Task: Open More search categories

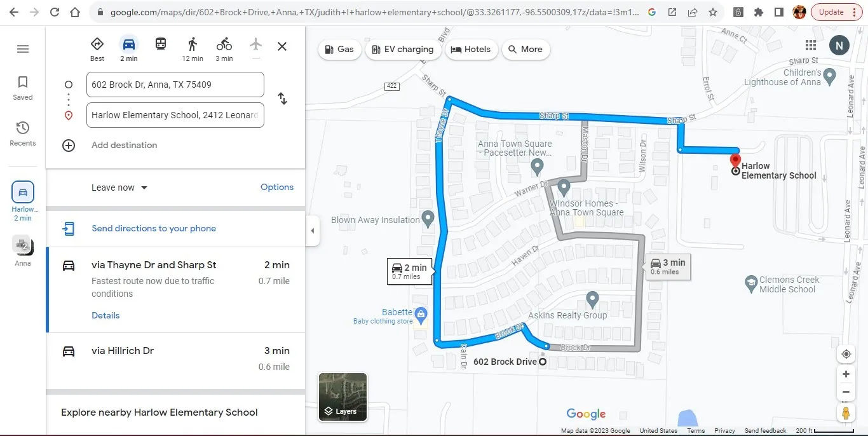Action: [526, 49]
